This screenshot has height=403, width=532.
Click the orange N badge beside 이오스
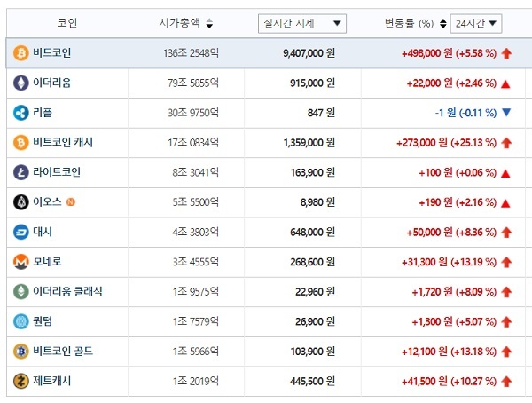[x=71, y=202]
